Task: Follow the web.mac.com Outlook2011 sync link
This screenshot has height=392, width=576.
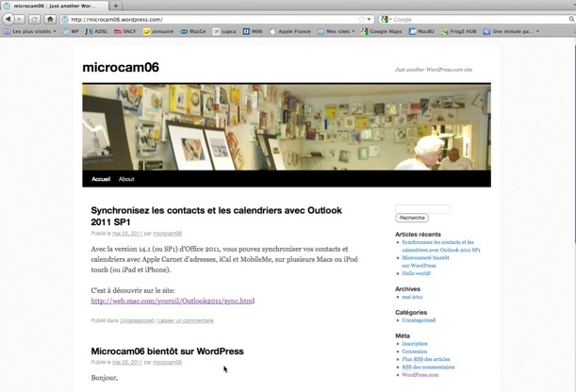Action: click(x=173, y=301)
